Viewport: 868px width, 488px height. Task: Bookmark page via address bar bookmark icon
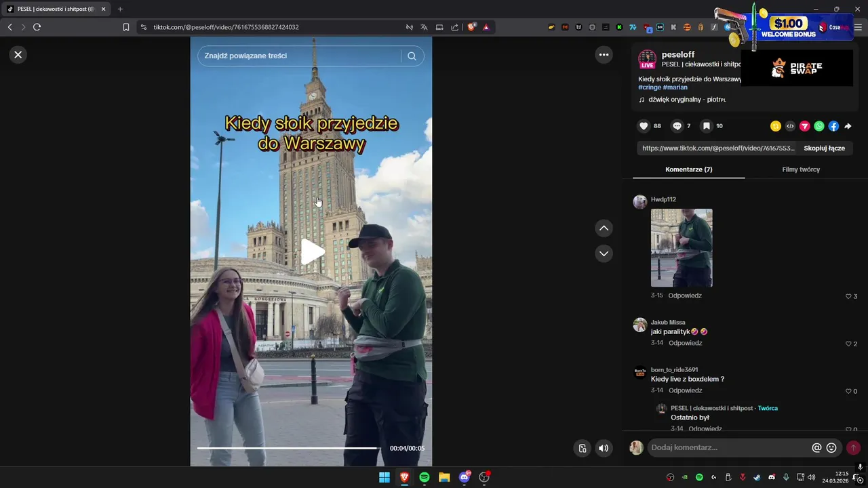pos(125,27)
